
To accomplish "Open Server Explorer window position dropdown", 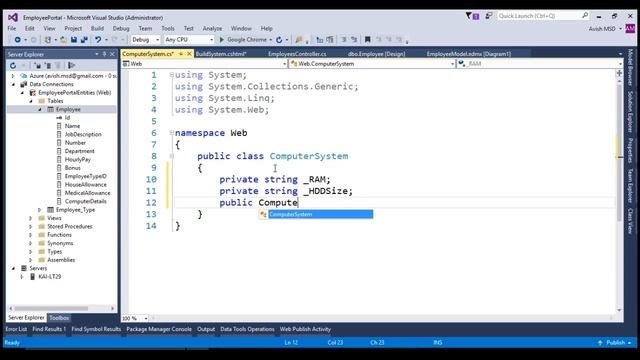I will (97, 54).
